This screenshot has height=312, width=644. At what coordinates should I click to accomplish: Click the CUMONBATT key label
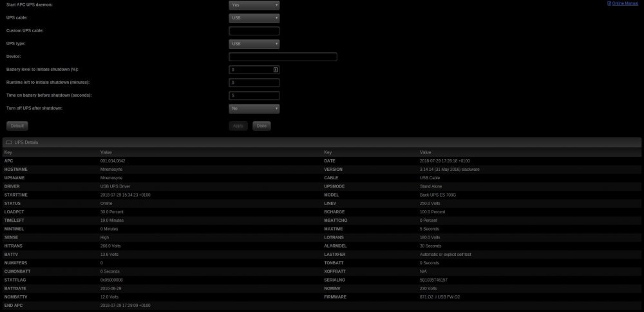coord(17,272)
